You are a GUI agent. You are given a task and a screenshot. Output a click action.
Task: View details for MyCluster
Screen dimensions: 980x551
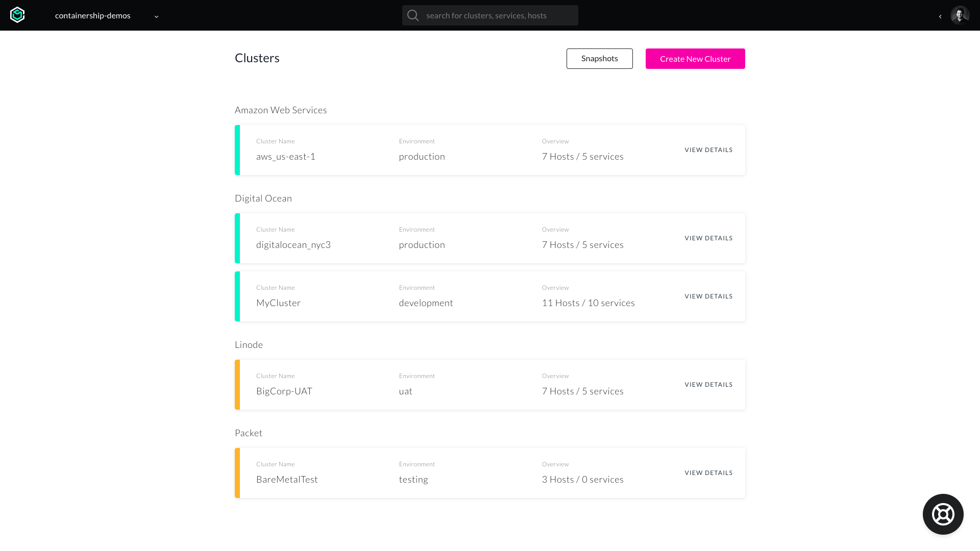(708, 296)
